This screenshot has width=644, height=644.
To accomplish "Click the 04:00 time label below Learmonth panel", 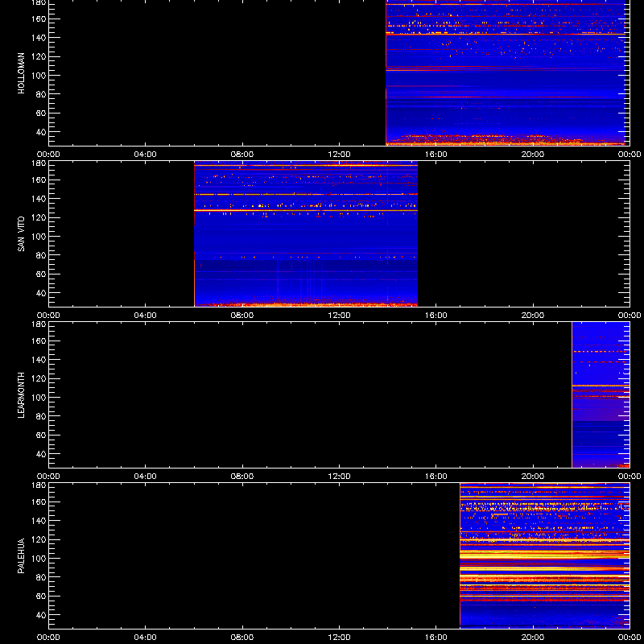I will click(146, 477).
